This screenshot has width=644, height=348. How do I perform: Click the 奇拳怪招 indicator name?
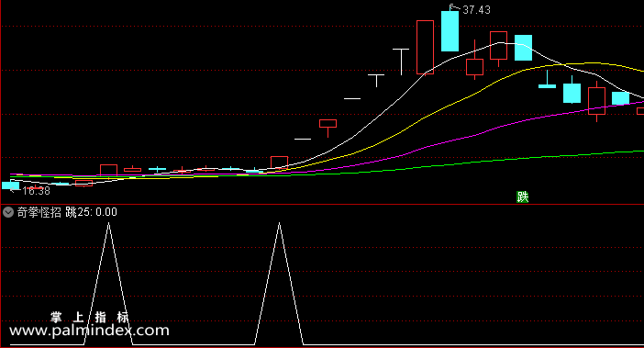pyautogui.click(x=39, y=212)
